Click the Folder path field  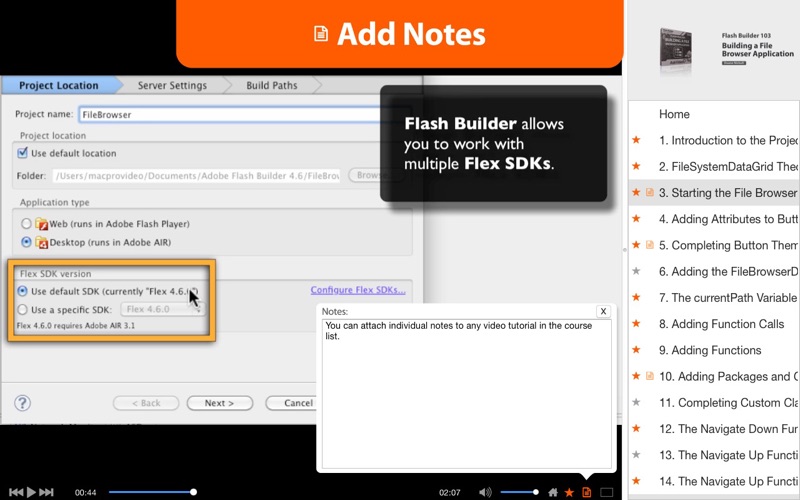coord(196,176)
